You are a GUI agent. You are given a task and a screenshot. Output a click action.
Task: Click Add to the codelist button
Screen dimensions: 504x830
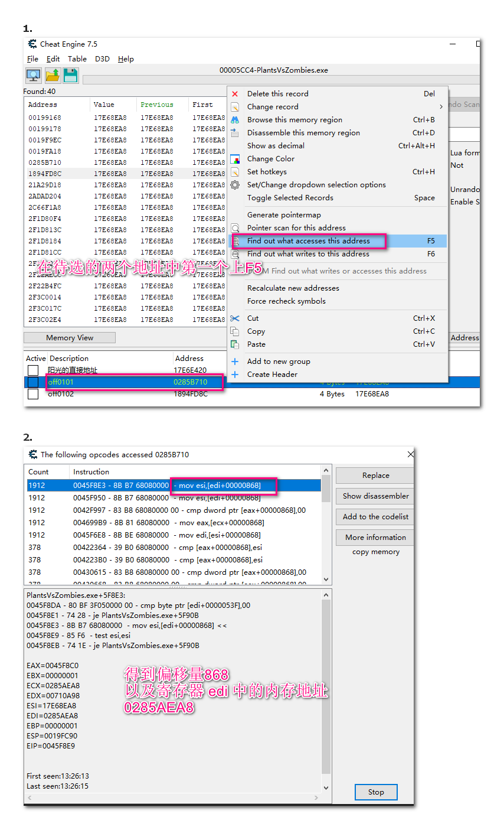tap(375, 517)
